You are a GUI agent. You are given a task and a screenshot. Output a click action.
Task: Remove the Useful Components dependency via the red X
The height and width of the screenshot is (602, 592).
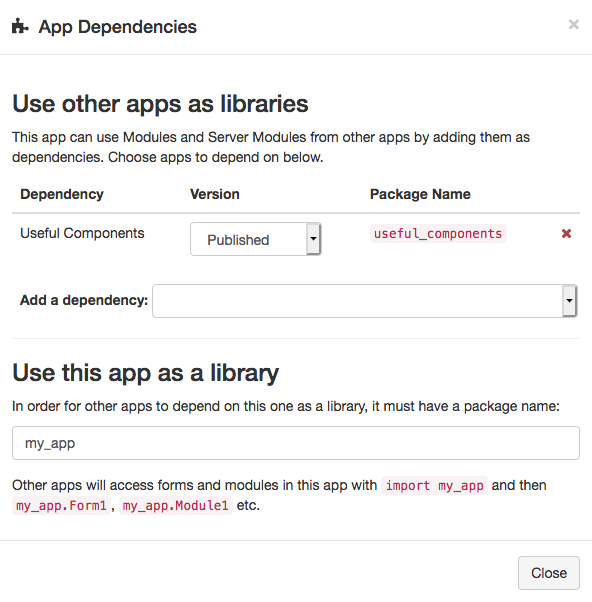tap(566, 233)
